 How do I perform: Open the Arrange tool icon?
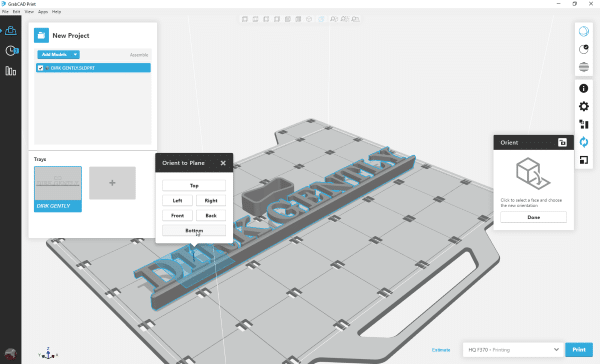coord(584,124)
